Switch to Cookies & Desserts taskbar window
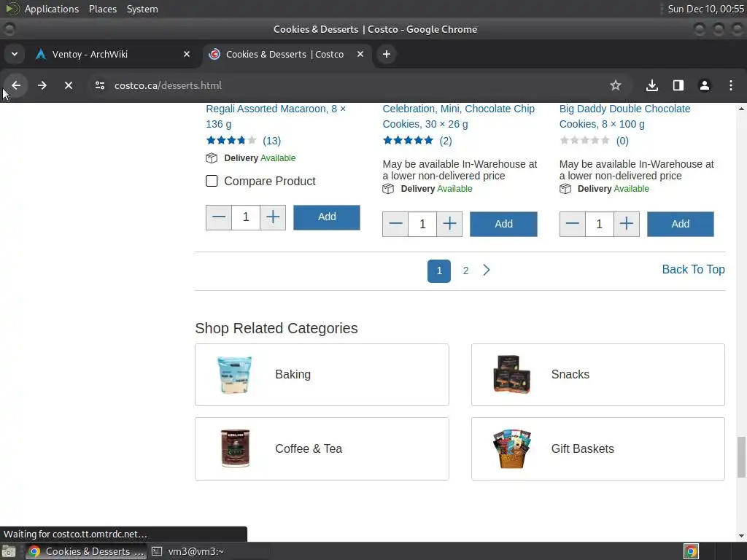Image resolution: width=747 pixels, height=560 pixels. tap(86, 551)
